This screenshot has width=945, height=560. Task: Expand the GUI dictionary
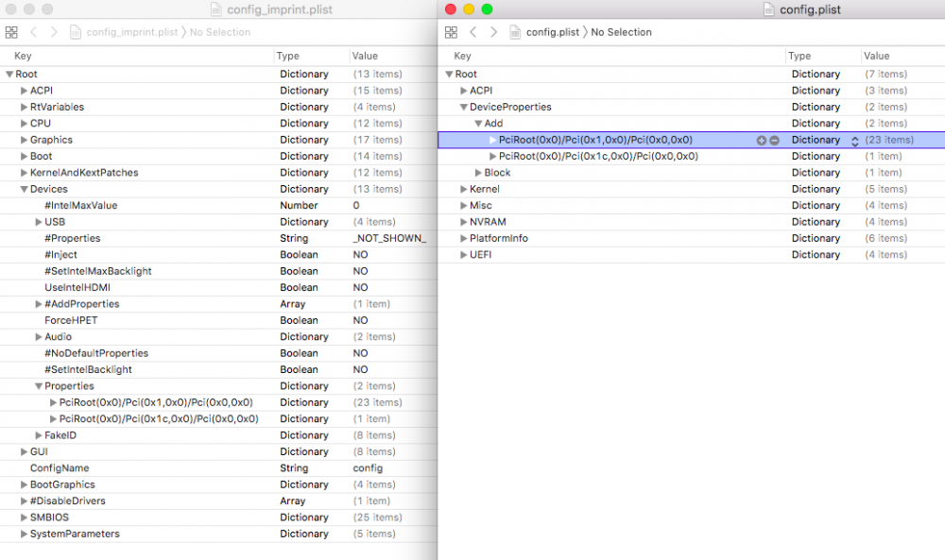tap(25, 451)
